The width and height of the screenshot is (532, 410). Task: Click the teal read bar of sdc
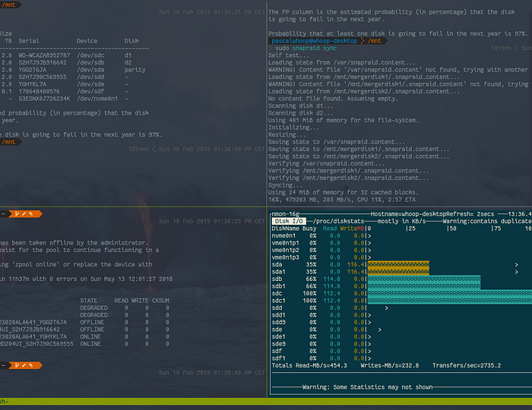coord(450,293)
